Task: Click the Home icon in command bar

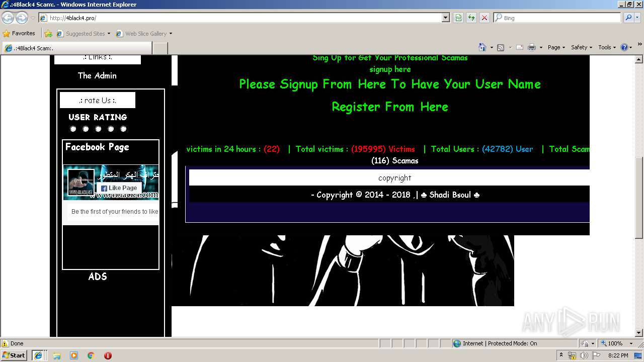Action: pos(482,47)
